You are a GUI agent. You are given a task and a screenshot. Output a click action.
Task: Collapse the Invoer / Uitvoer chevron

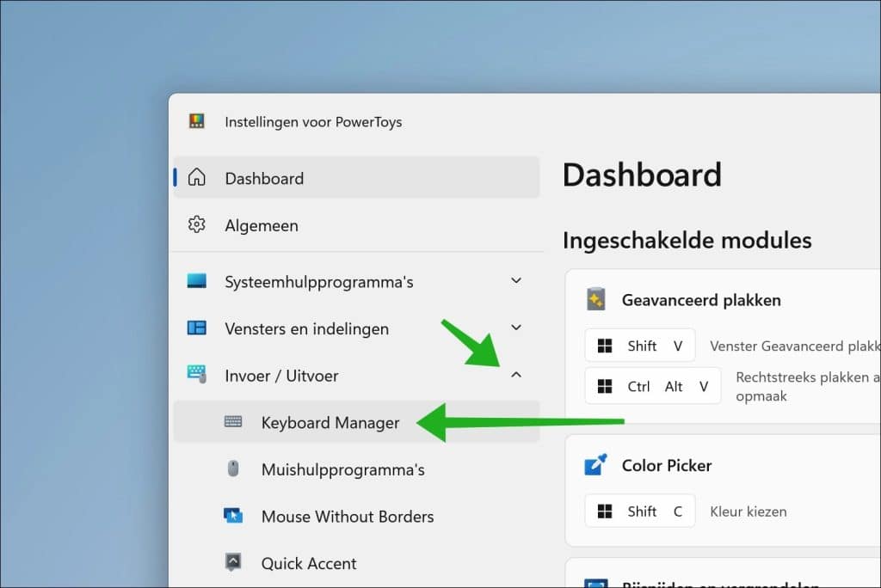pyautogui.click(x=516, y=375)
